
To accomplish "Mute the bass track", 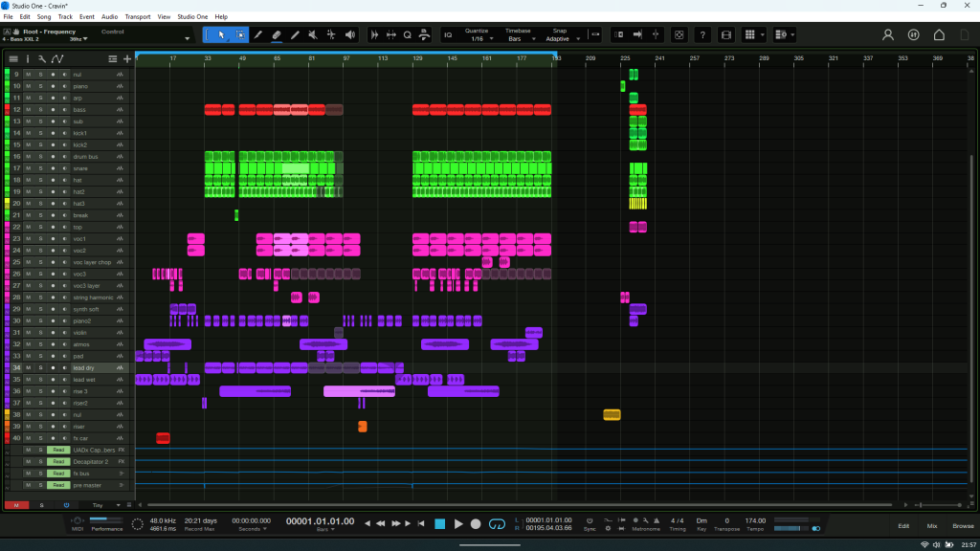I will tap(29, 110).
